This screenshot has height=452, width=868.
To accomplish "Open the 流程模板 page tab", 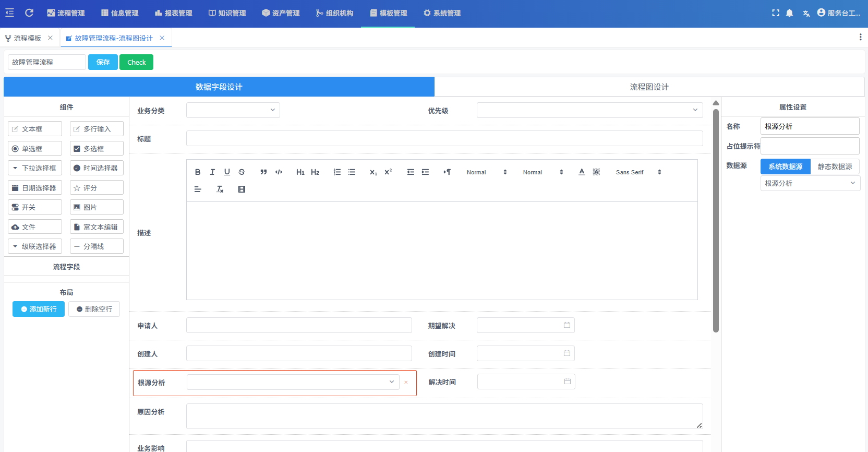I will (x=28, y=38).
